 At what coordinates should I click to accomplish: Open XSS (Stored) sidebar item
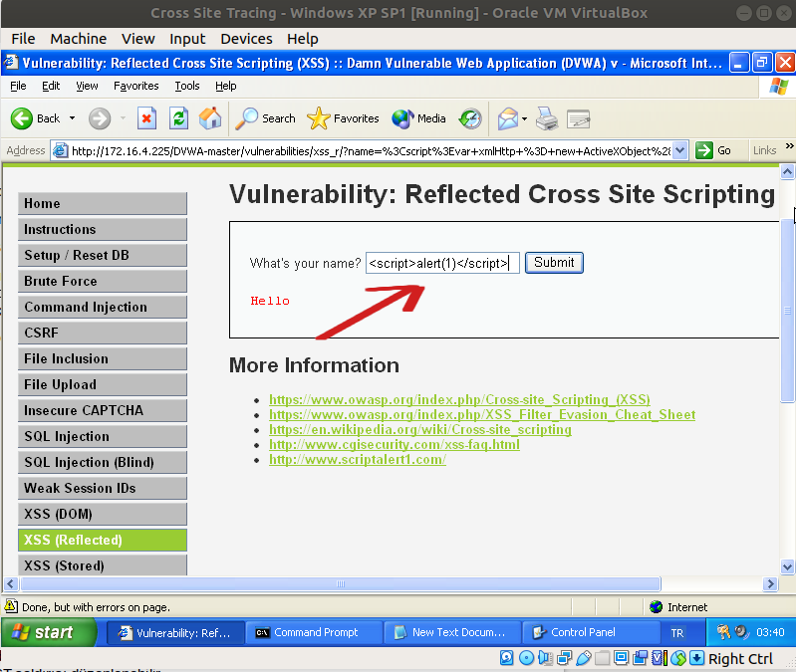pyautogui.click(x=103, y=565)
